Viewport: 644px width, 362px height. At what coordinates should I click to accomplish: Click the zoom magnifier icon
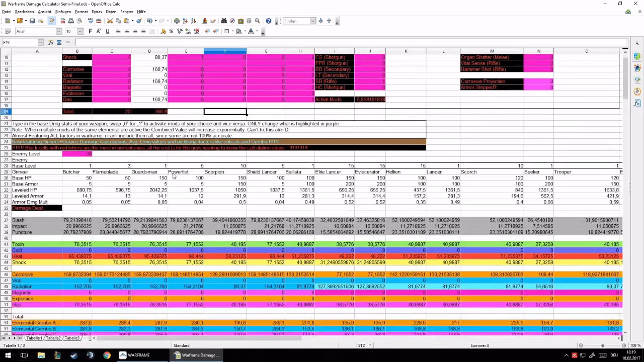pyautogui.click(x=257, y=21)
